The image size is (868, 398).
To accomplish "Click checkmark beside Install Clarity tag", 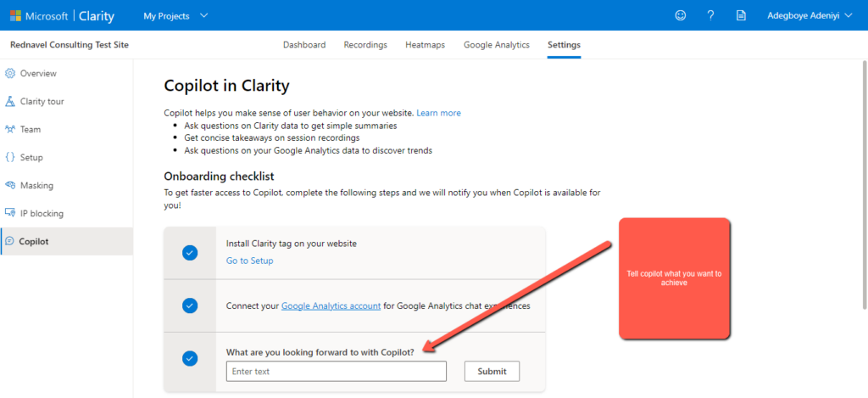I will coord(190,252).
